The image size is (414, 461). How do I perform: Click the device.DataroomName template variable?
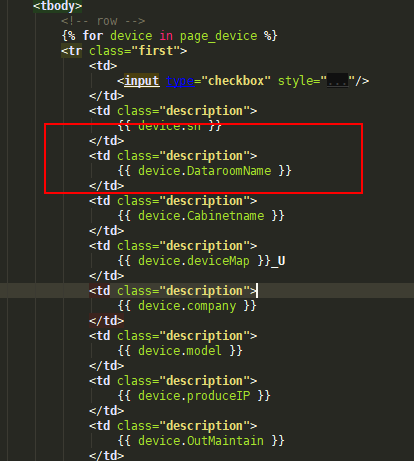pyautogui.click(x=205, y=171)
